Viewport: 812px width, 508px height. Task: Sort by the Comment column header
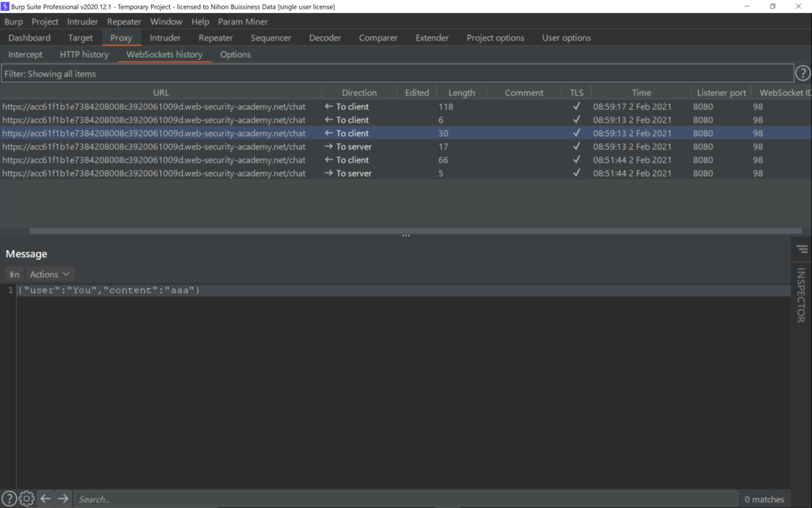click(x=524, y=93)
